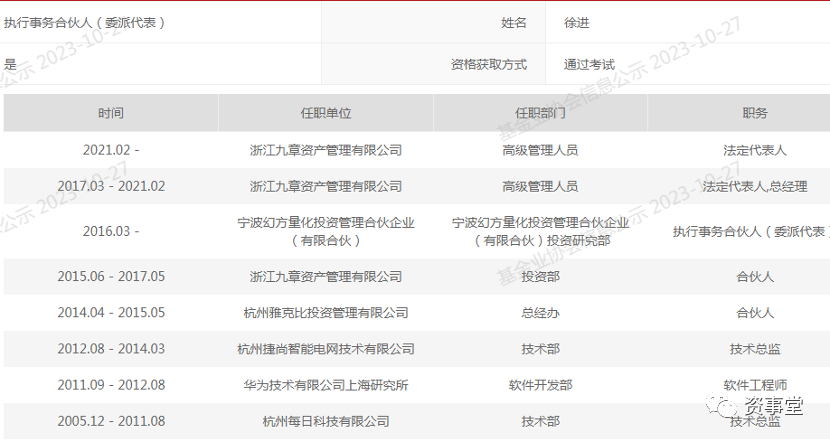The height and width of the screenshot is (442, 830).
Task: Click 宁波幻方量化投资管理合伙企业 employer cell
Action: pos(326,231)
